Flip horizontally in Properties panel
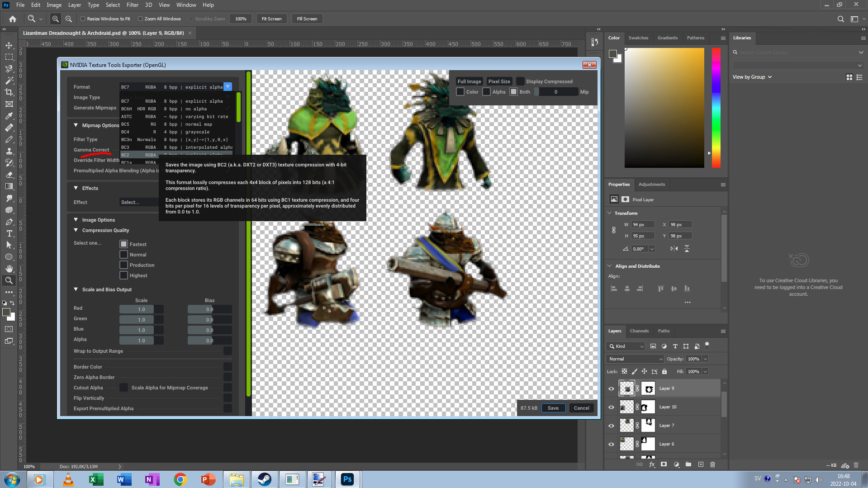This screenshot has height=488, width=868. pos(674,249)
